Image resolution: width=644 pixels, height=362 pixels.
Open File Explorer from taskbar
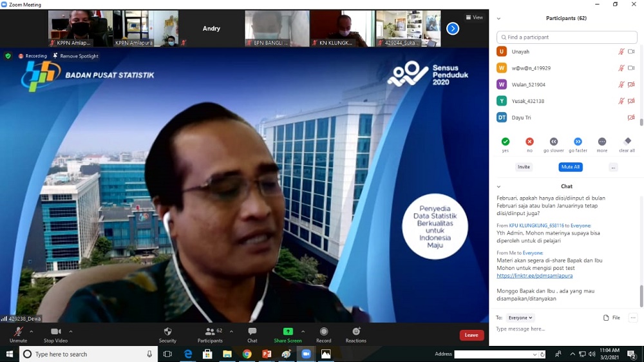pyautogui.click(x=227, y=354)
